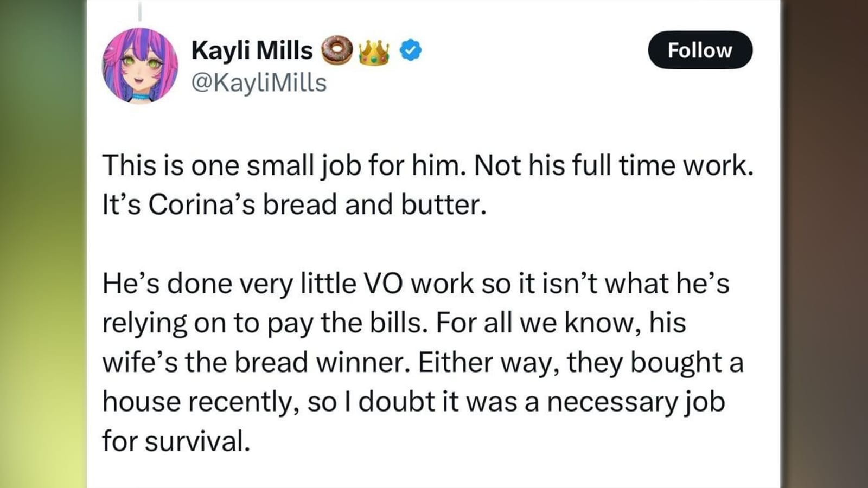Click the line starting "He's done very little VO"
The image size is (868, 488).
(x=416, y=284)
